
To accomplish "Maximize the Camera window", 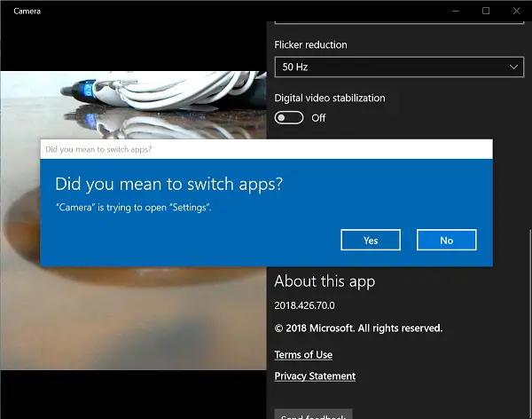I will (486, 11).
